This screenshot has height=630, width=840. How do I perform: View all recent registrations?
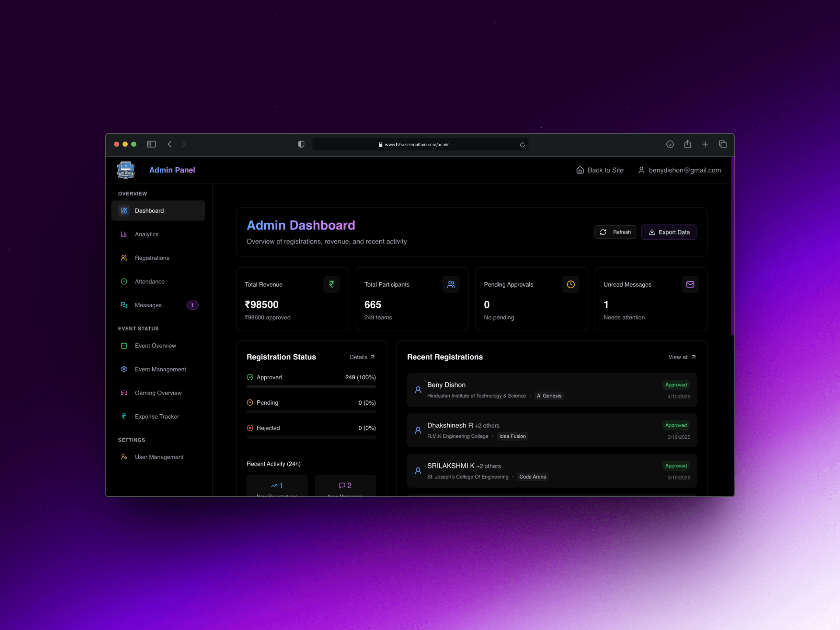tap(682, 357)
